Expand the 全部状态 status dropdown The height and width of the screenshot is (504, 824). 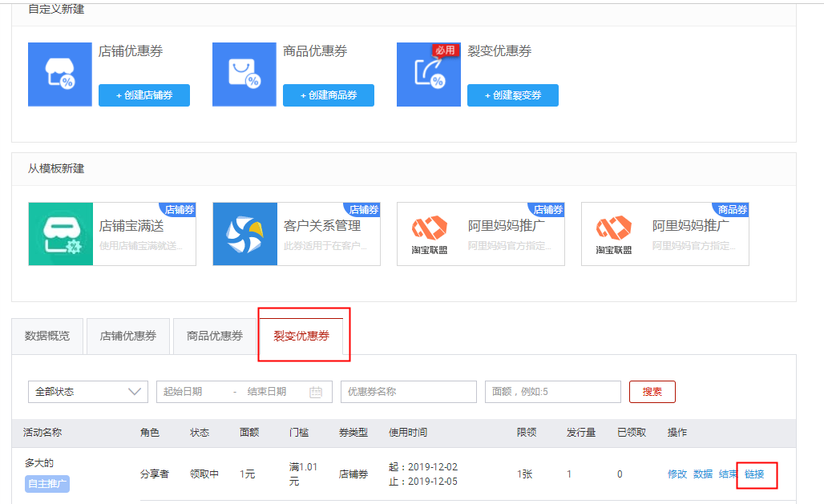click(87, 392)
